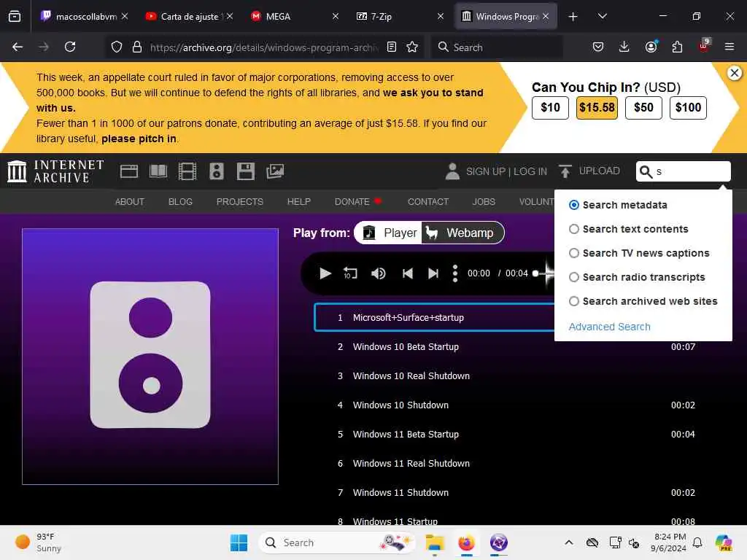Screen dimensions: 747x560
Task: Open the PROJECTS nav item
Action: (x=239, y=202)
